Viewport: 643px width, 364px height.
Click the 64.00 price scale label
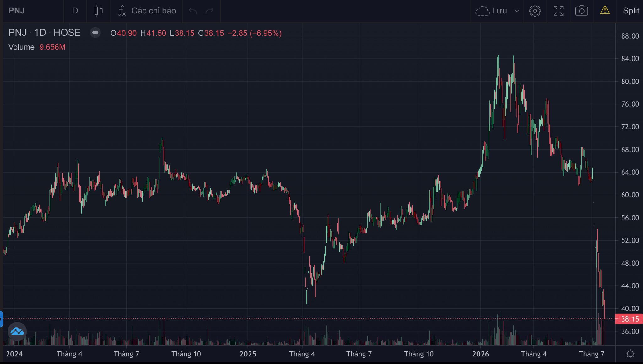[x=630, y=172]
